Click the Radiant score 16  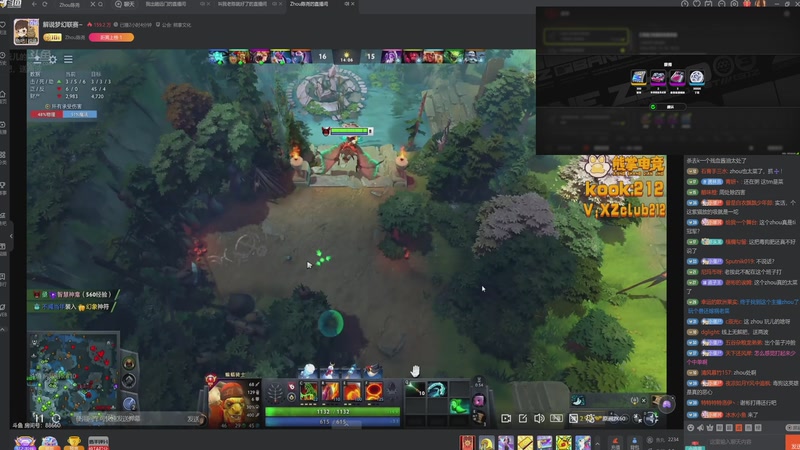tap(322, 56)
